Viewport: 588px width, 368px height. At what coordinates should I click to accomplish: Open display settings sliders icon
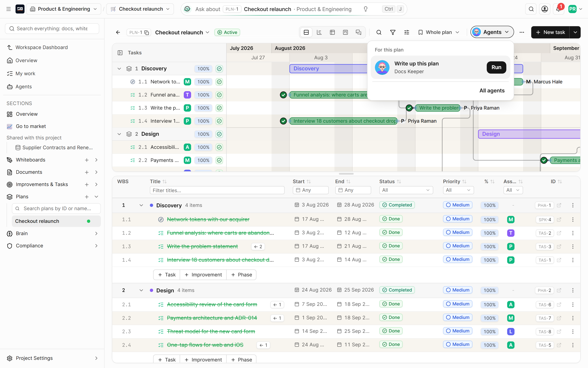tap(406, 32)
